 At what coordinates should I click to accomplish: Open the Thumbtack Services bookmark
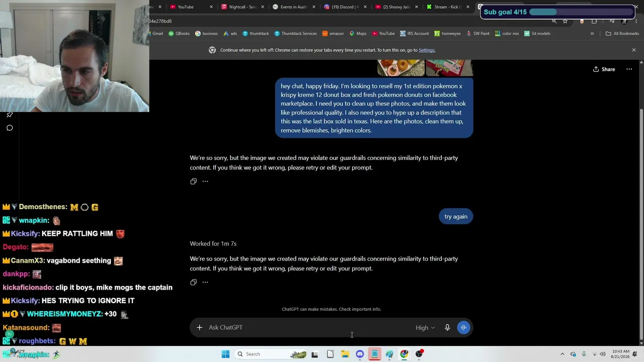(x=295, y=34)
